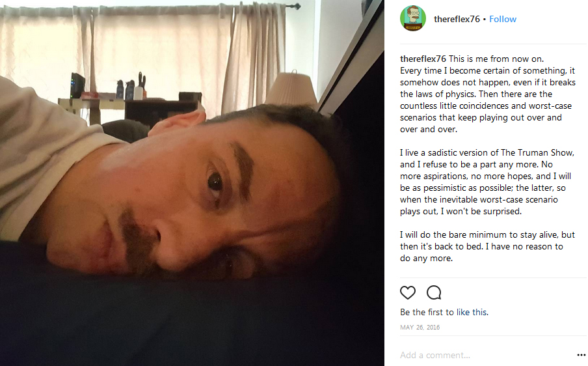588x366 pixels.
Task: Click the caption sentence 'This is me from now on.'
Action: coord(496,59)
